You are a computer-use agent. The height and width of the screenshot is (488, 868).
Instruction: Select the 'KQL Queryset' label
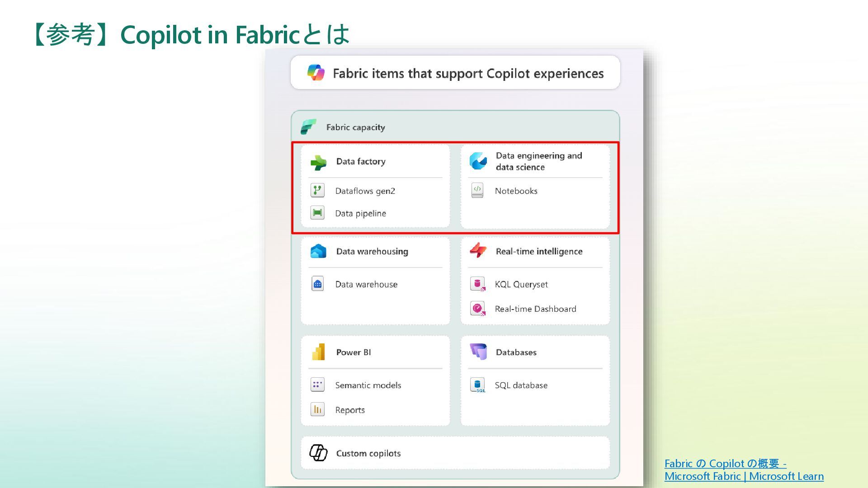click(521, 284)
